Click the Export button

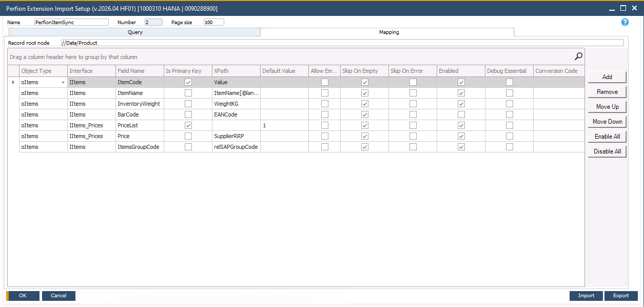click(x=621, y=296)
